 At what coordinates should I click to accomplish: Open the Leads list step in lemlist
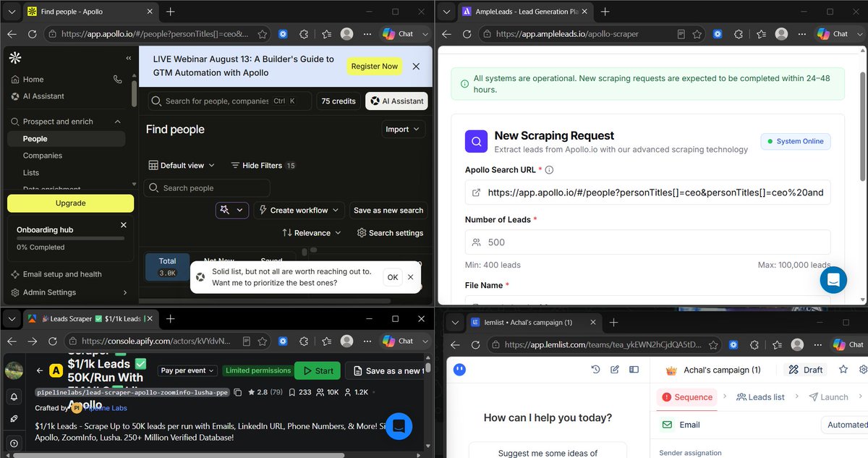pos(760,396)
